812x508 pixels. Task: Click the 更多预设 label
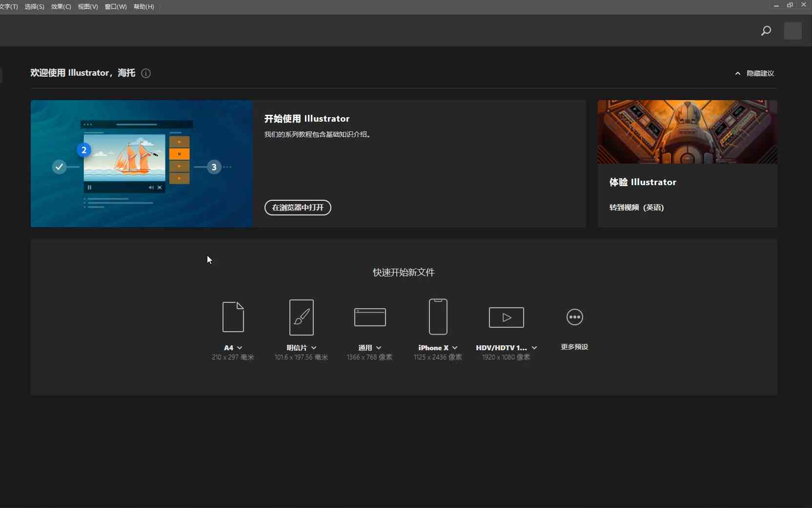point(574,347)
